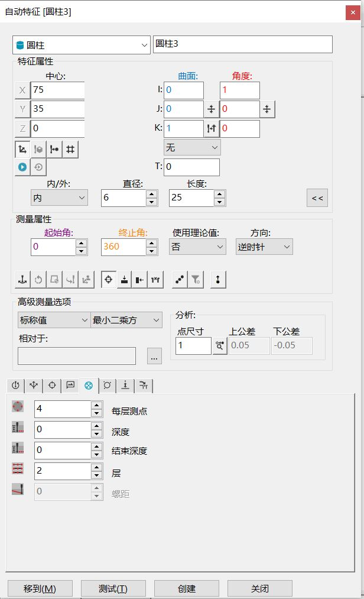The image size is (364, 599).
Task: Open the 方向 逆时针 dropdown
Action: [264, 247]
